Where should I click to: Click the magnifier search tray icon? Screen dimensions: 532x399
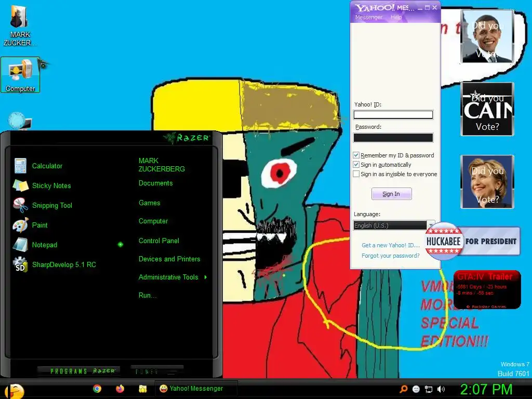403,389
